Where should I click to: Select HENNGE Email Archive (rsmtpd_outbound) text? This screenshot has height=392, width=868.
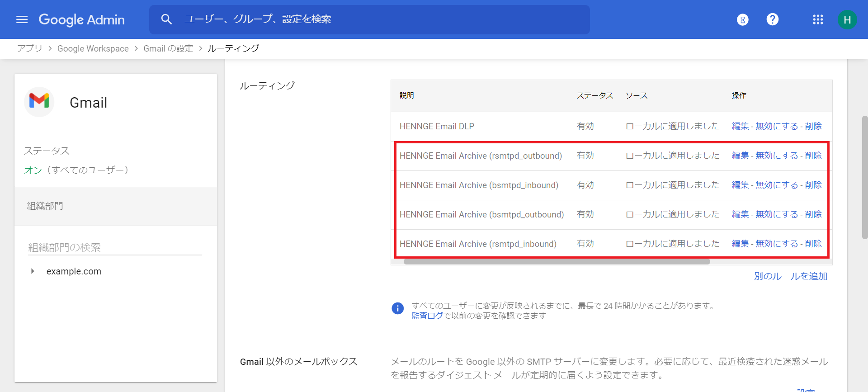coord(481,156)
